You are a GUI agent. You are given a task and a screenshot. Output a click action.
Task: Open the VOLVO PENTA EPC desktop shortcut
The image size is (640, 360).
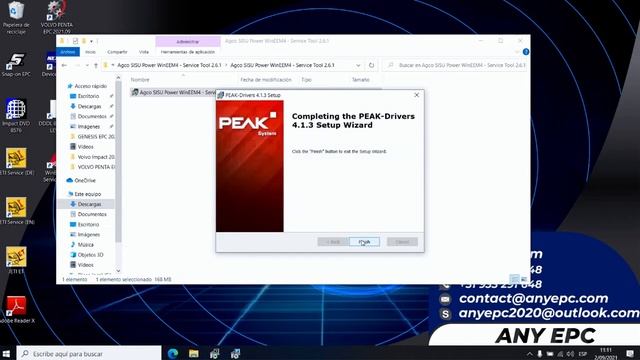(x=57, y=18)
